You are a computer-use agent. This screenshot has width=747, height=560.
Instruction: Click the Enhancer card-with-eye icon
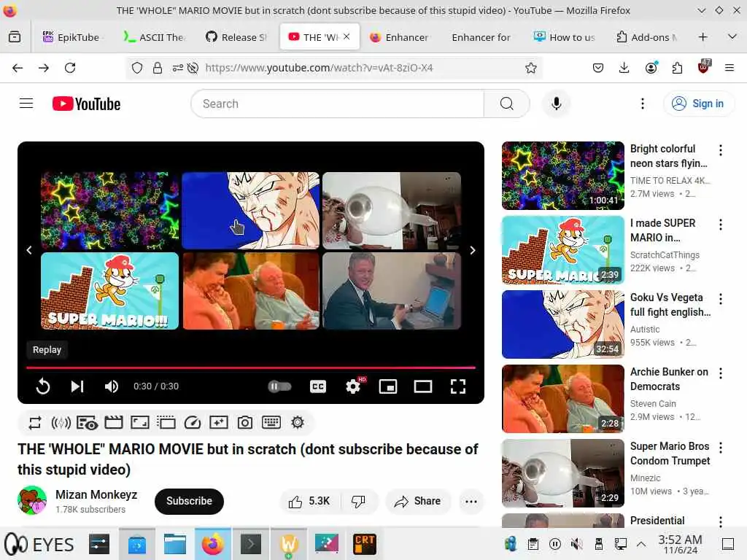88,423
